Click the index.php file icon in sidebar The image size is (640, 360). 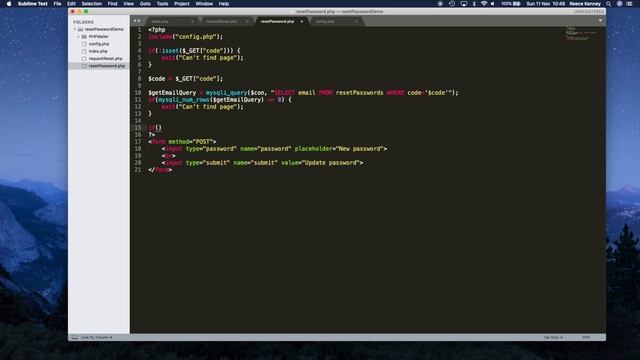pos(84,51)
